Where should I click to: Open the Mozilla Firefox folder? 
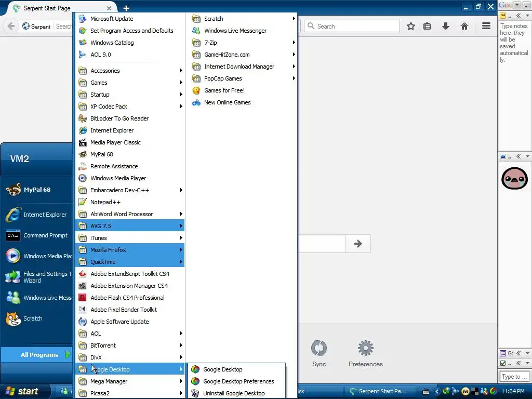130,250
